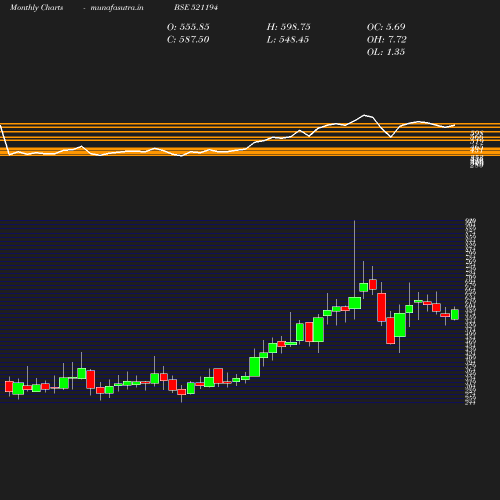This screenshot has height=500, width=500.
Task: Select the OH: 7.72 reading
Action: [x=387, y=40]
